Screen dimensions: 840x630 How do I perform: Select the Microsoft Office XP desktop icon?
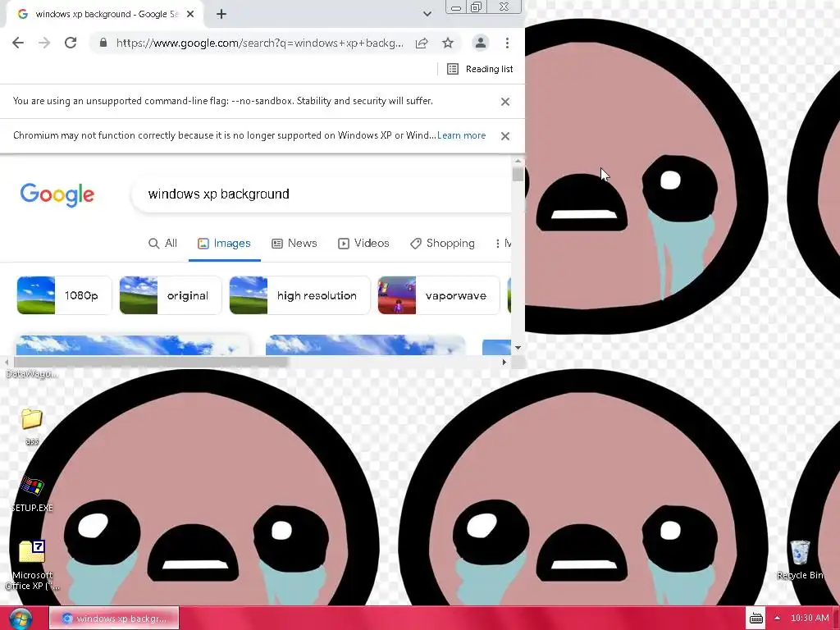coord(32,565)
